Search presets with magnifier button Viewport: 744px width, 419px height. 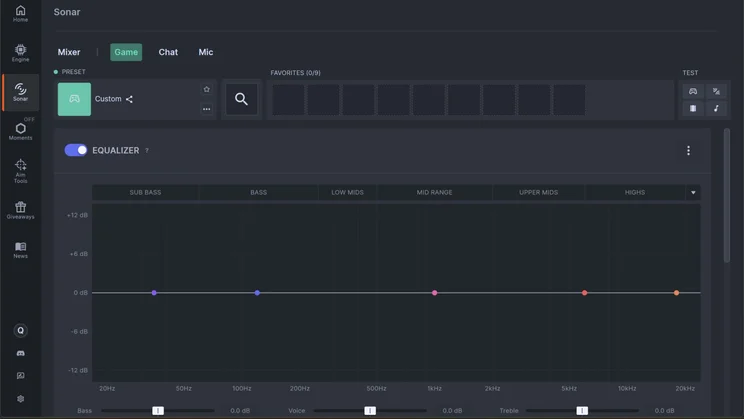click(242, 99)
